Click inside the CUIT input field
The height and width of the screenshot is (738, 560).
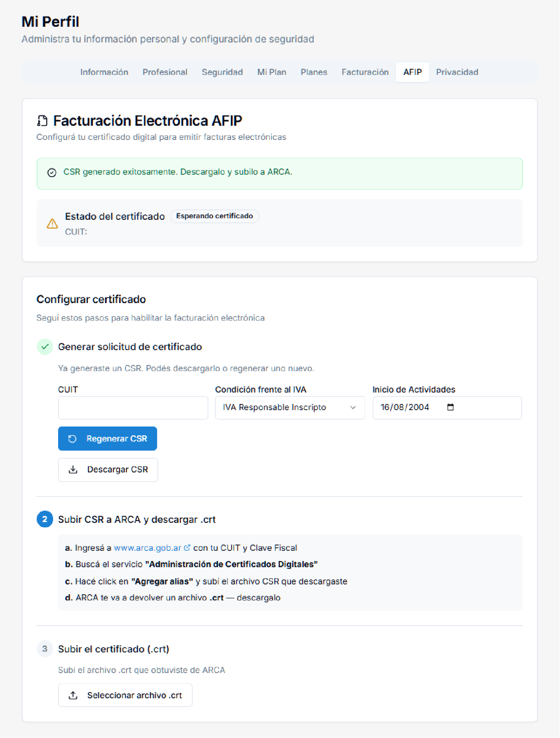pyautogui.click(x=133, y=407)
